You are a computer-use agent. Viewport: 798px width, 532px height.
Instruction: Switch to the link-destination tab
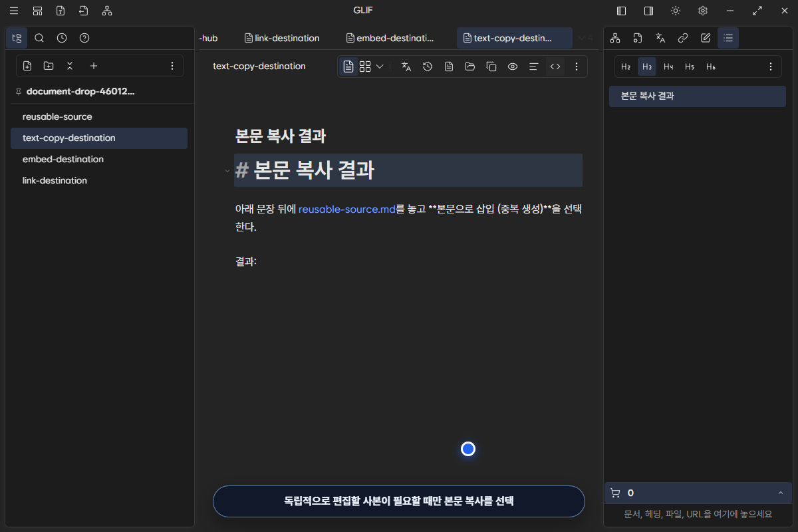[282, 38]
